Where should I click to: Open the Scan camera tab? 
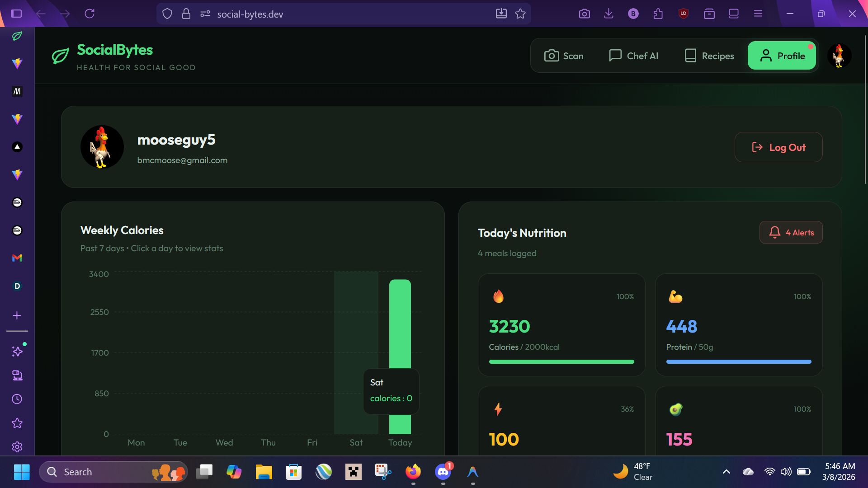coord(564,56)
